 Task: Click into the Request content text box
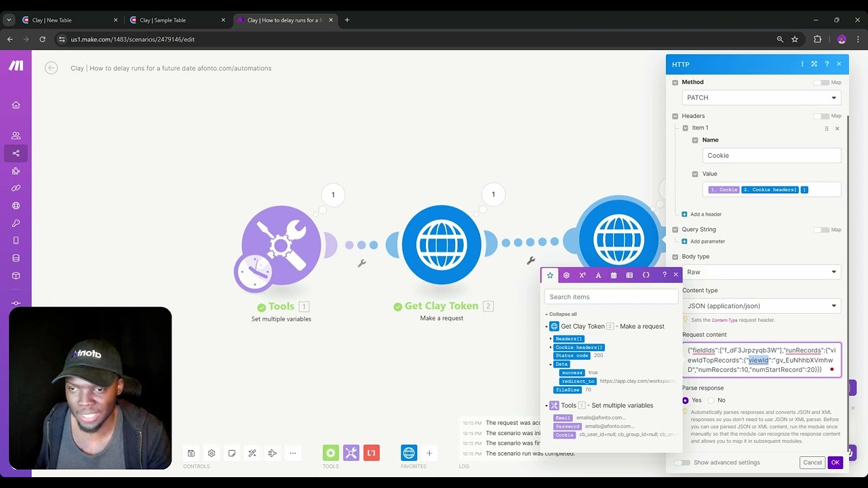point(762,360)
